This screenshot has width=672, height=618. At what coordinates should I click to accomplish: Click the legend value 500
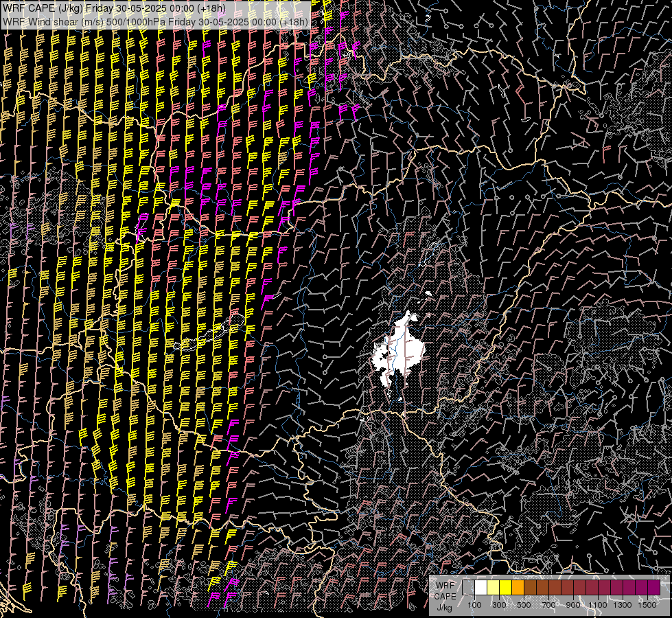point(524,605)
